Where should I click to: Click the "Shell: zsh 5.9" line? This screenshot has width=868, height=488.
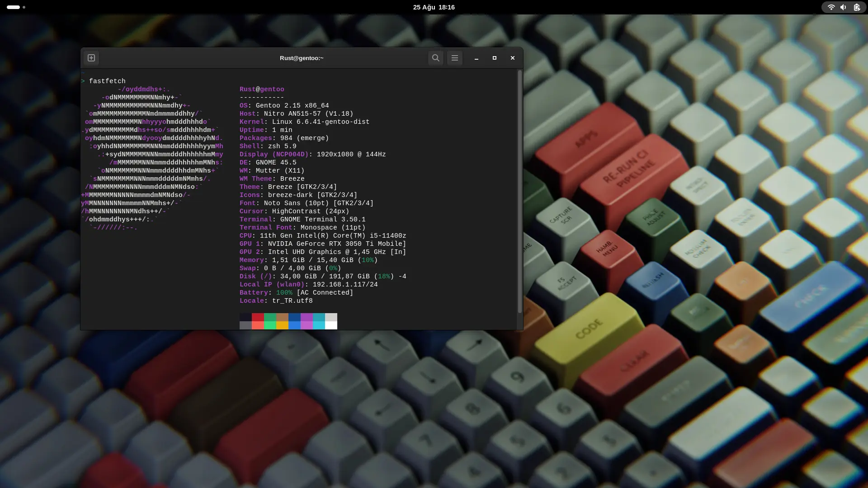[268, 146]
